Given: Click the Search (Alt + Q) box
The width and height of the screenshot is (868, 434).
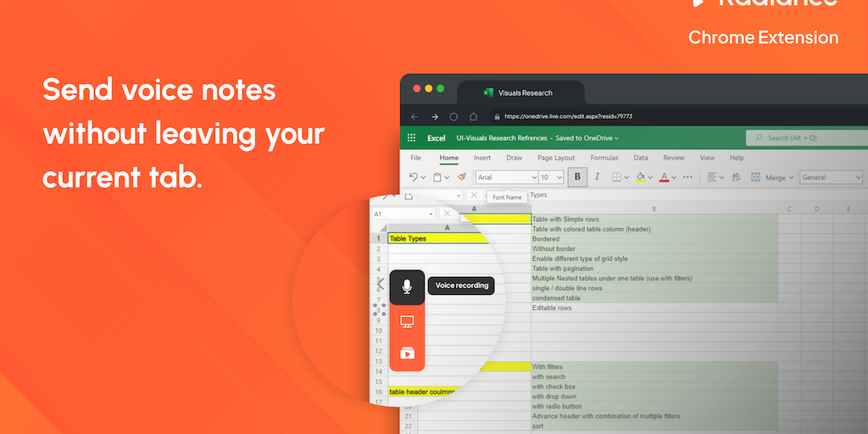Looking at the screenshot, I should coord(807,138).
